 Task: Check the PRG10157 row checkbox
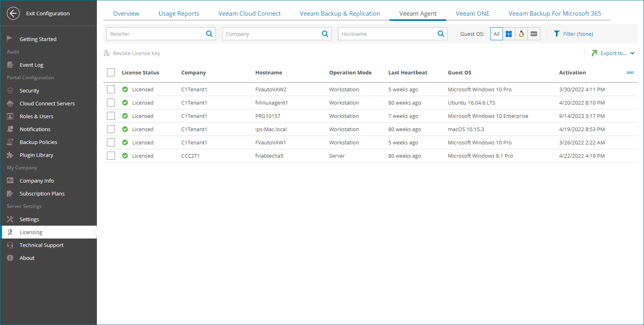pyautogui.click(x=111, y=116)
